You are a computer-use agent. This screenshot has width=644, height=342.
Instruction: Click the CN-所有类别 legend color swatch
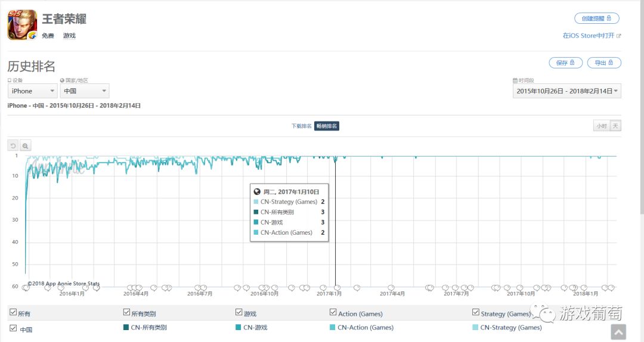(126, 327)
